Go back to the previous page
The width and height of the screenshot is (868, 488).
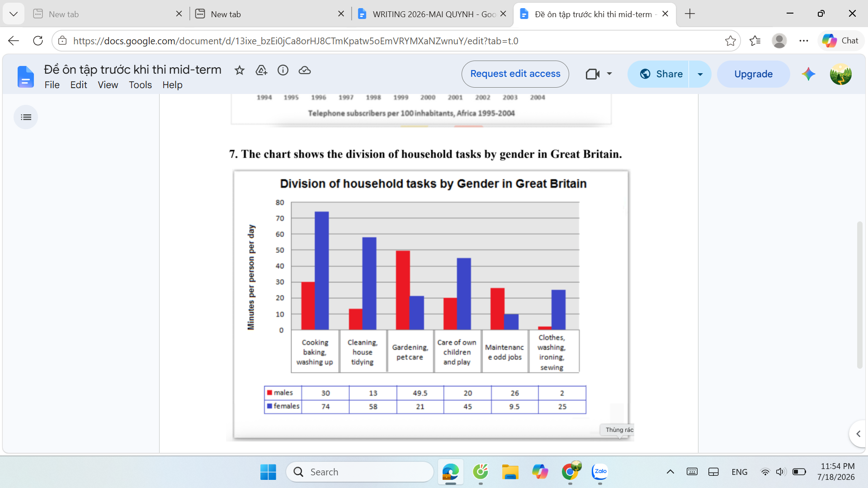click(14, 41)
